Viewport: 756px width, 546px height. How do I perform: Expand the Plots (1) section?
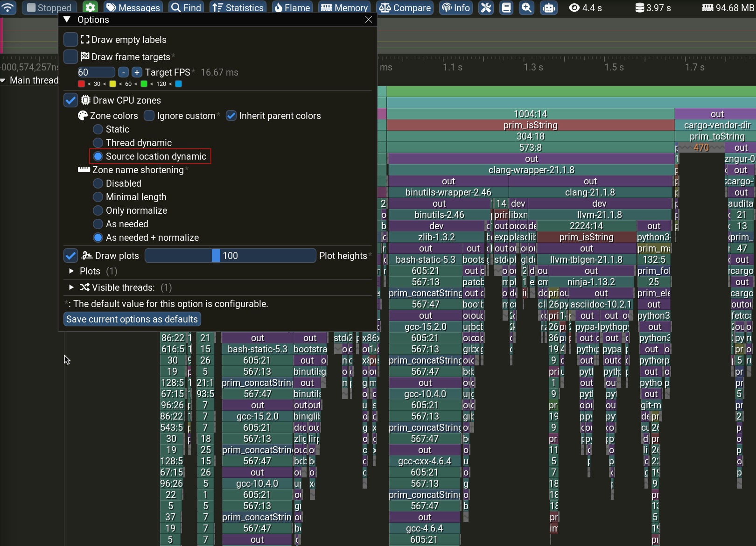pos(71,271)
